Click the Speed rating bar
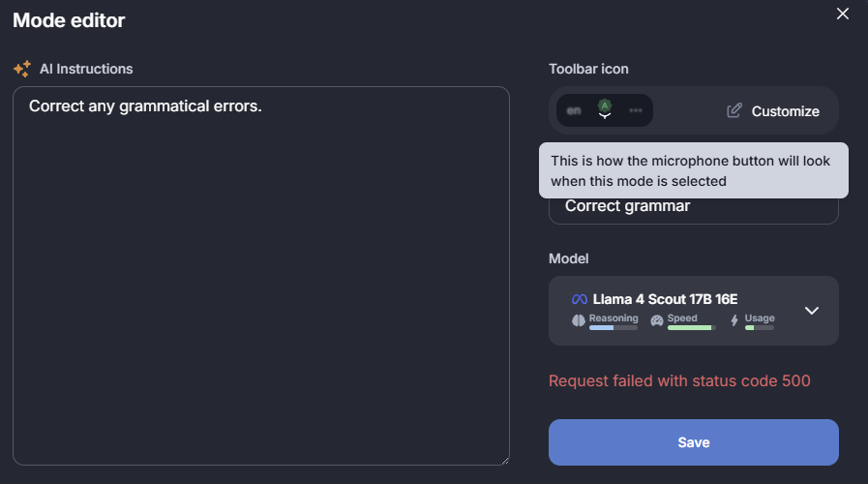Screen dimensions: 868x484 click(692, 328)
